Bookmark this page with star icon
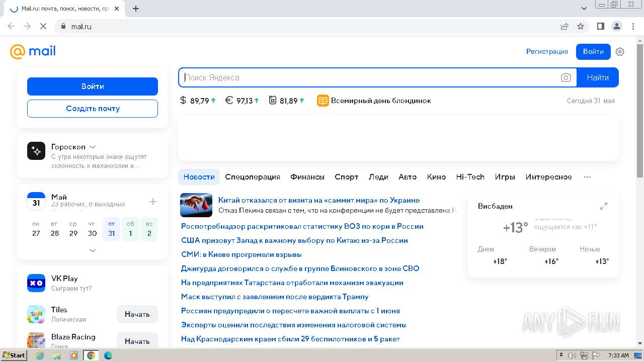The height and width of the screenshot is (362, 644). click(581, 26)
